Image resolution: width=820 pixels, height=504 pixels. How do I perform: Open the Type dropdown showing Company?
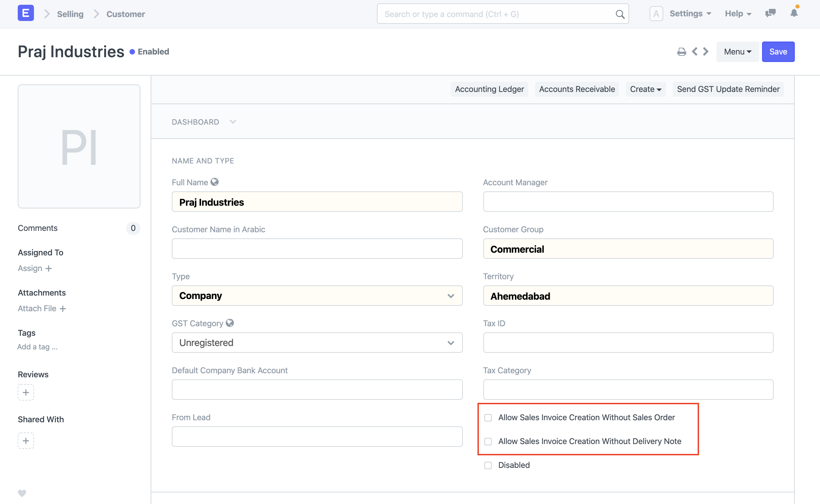[317, 296]
